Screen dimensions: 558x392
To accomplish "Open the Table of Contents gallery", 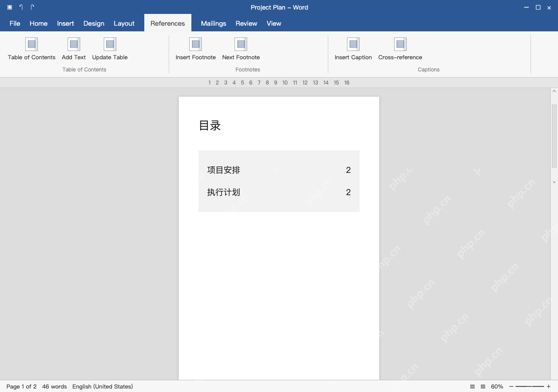I will tap(31, 49).
